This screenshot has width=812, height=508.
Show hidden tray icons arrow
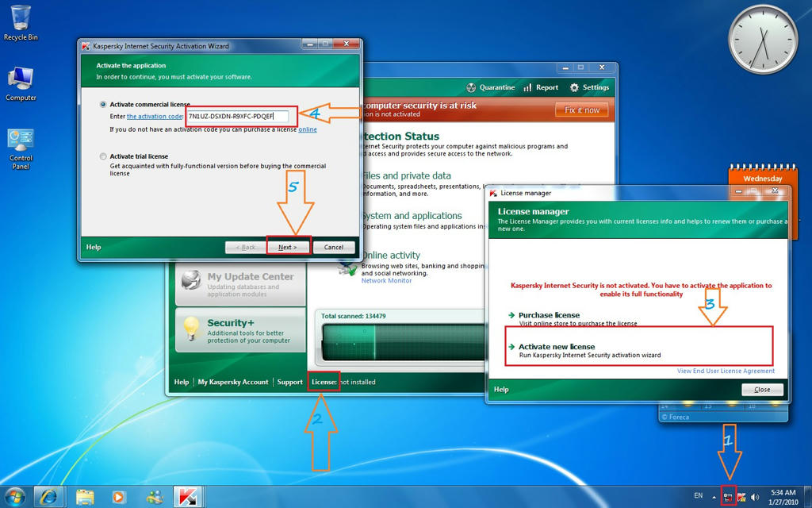pyautogui.click(x=714, y=497)
